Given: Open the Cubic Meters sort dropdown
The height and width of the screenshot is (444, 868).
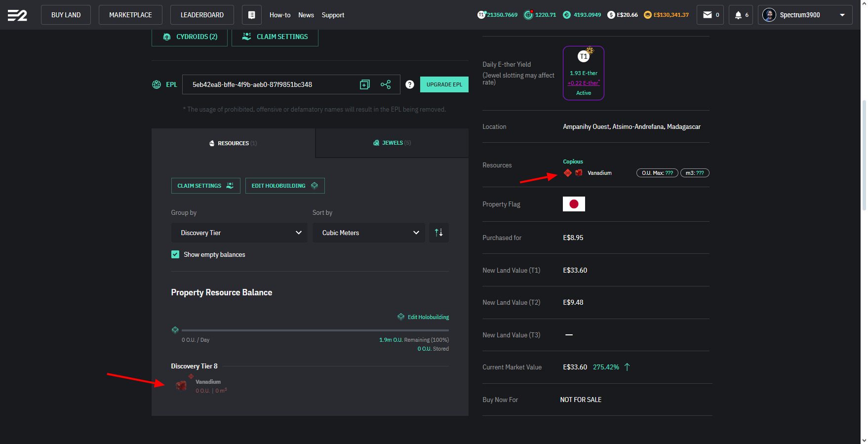Looking at the screenshot, I should (368, 233).
